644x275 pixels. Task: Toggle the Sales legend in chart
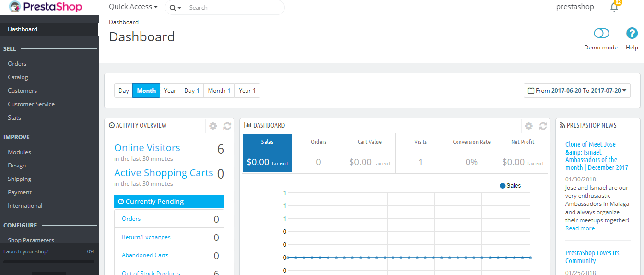510,186
